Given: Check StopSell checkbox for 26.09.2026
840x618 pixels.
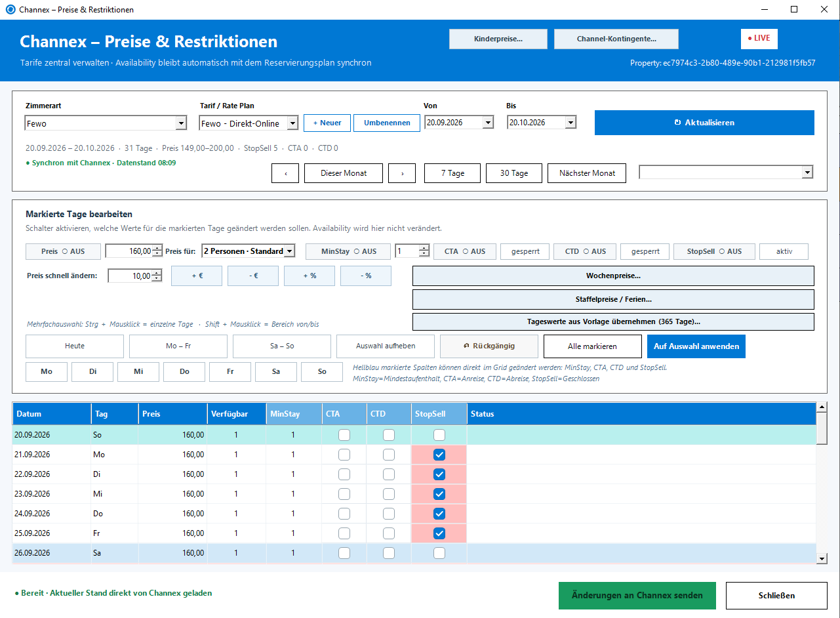Looking at the screenshot, I should (x=439, y=553).
